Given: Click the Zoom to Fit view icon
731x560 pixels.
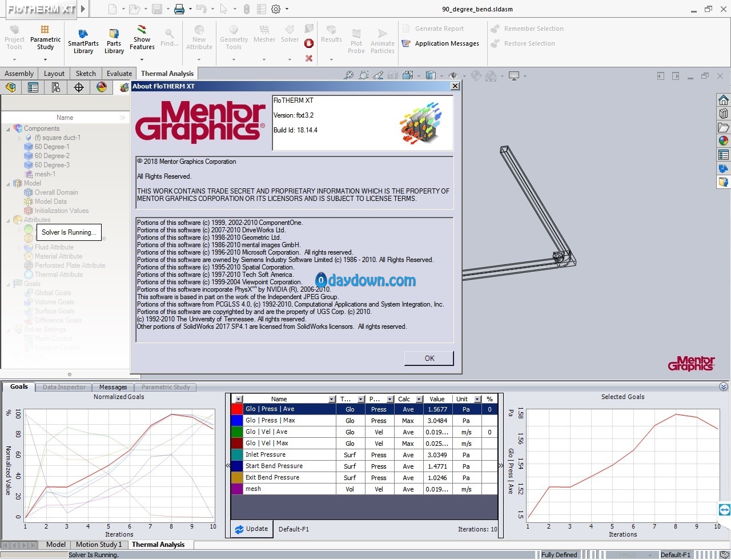Looking at the screenshot, I should click(348, 75).
